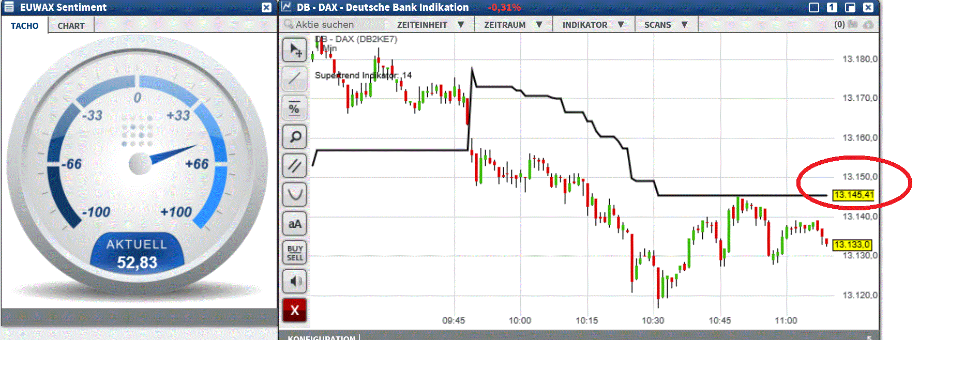Image resolution: width=980 pixels, height=371 pixels.
Task: Click the 11:00 time axis label
Action: (786, 321)
